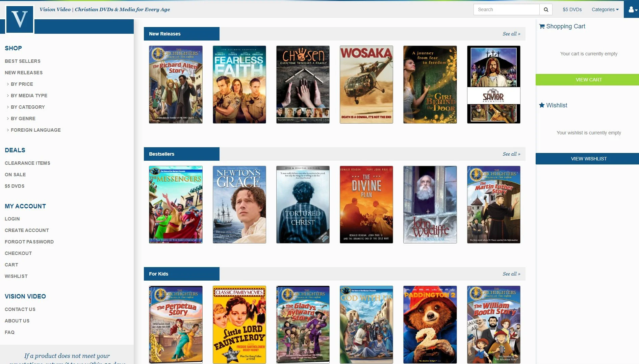Open The Divine Plan cover
Screen dimensions: 639x364
366,205
